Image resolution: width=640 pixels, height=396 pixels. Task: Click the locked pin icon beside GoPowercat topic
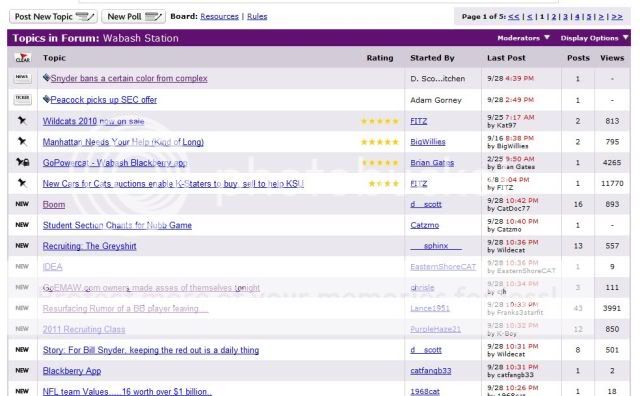click(x=22, y=162)
